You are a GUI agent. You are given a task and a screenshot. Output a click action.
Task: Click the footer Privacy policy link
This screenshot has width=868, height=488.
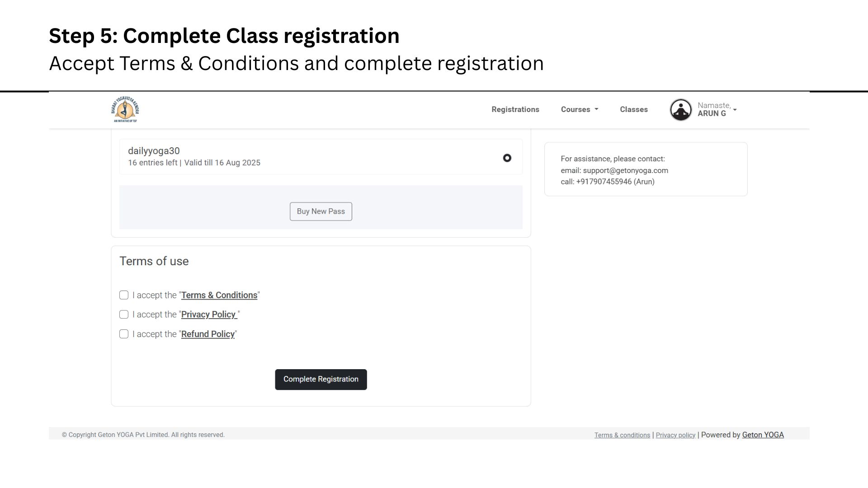tap(675, 435)
